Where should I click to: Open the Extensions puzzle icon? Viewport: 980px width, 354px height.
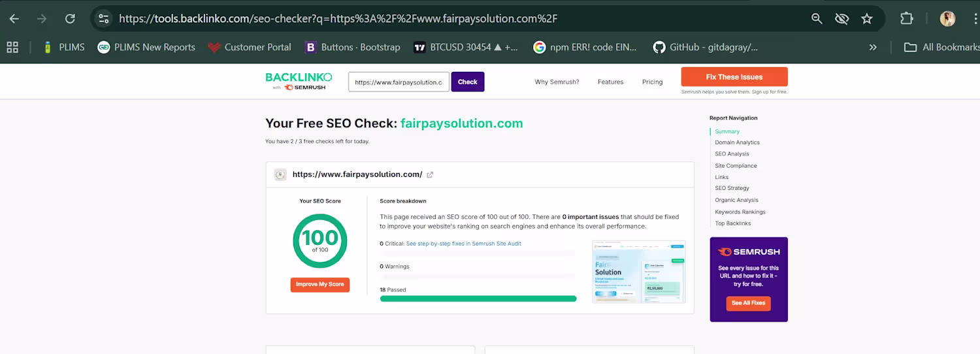tap(907, 19)
